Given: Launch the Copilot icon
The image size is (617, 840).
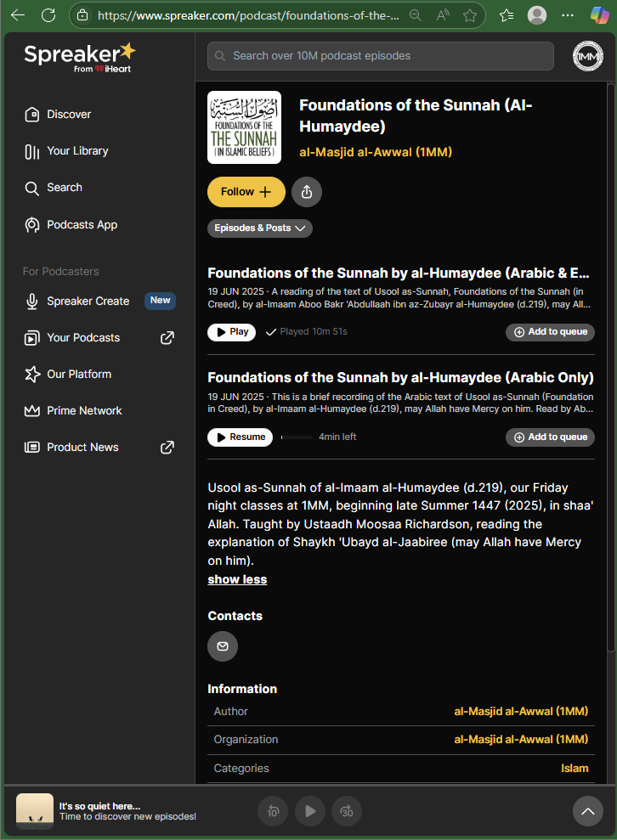Looking at the screenshot, I should 600,15.
